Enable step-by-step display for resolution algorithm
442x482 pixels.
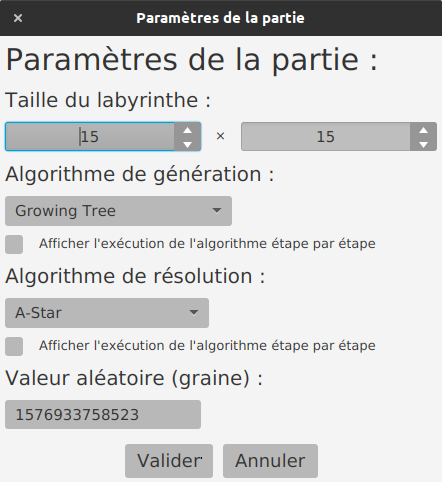pos(14,346)
